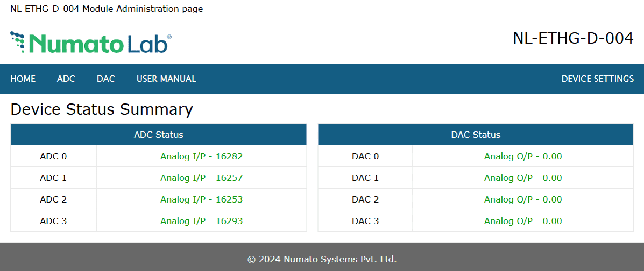The width and height of the screenshot is (644, 271).
Task: Select the DAC 0 row label
Action: coord(365,156)
